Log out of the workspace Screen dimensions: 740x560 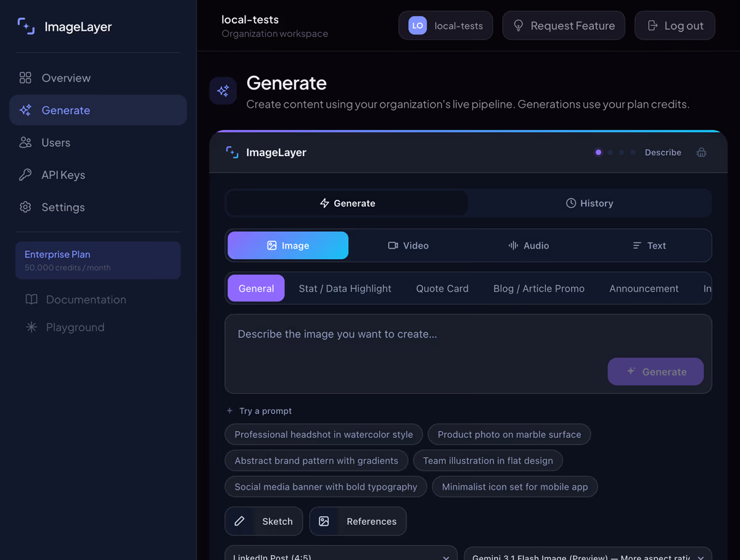(x=675, y=25)
